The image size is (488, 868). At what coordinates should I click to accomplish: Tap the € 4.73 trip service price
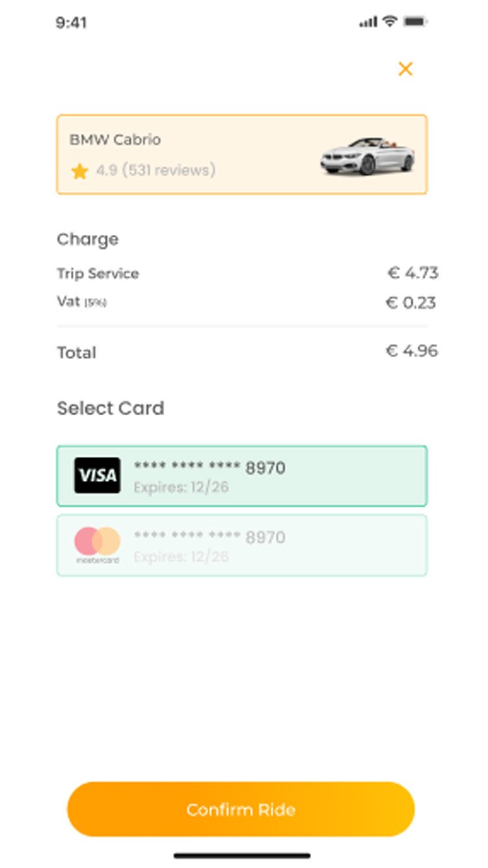click(413, 273)
